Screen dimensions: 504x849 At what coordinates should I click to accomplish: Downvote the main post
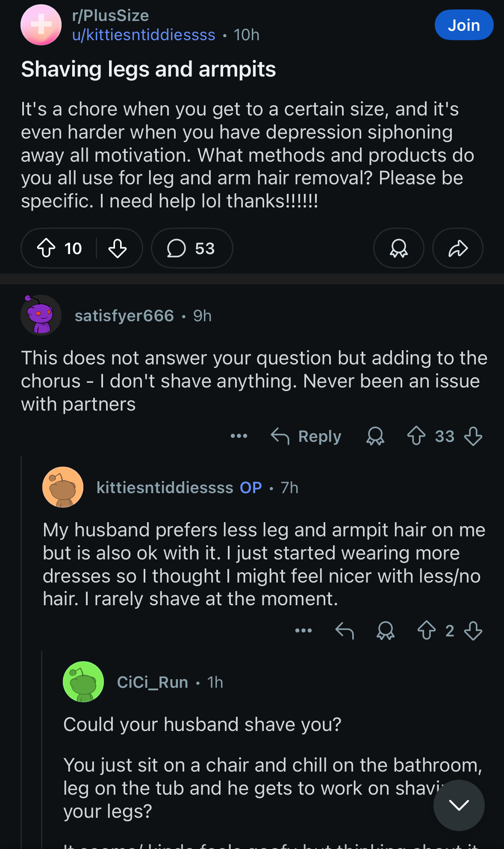(x=117, y=248)
